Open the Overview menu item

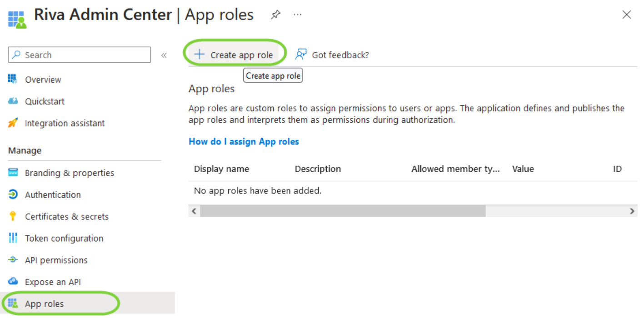(43, 79)
